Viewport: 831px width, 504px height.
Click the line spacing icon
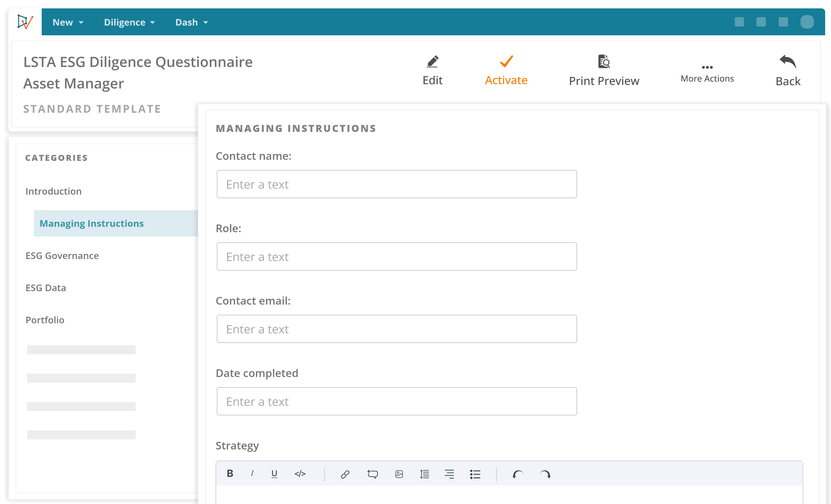pyautogui.click(x=425, y=474)
